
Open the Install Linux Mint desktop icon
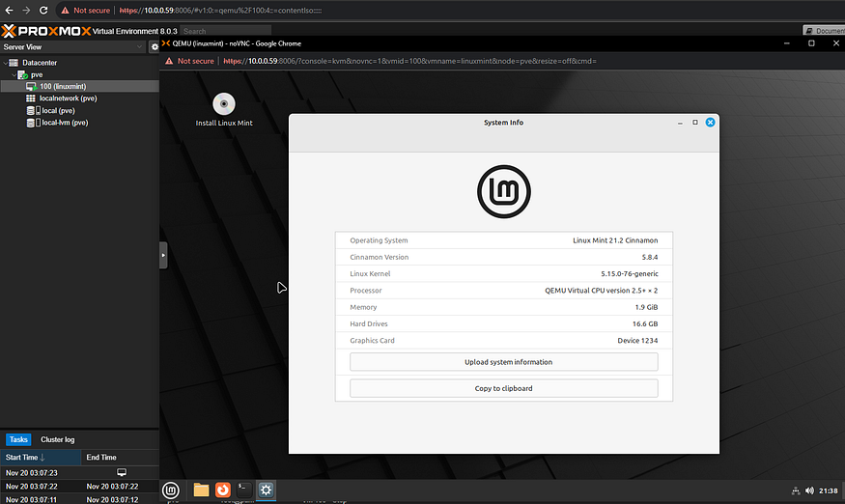(x=224, y=110)
